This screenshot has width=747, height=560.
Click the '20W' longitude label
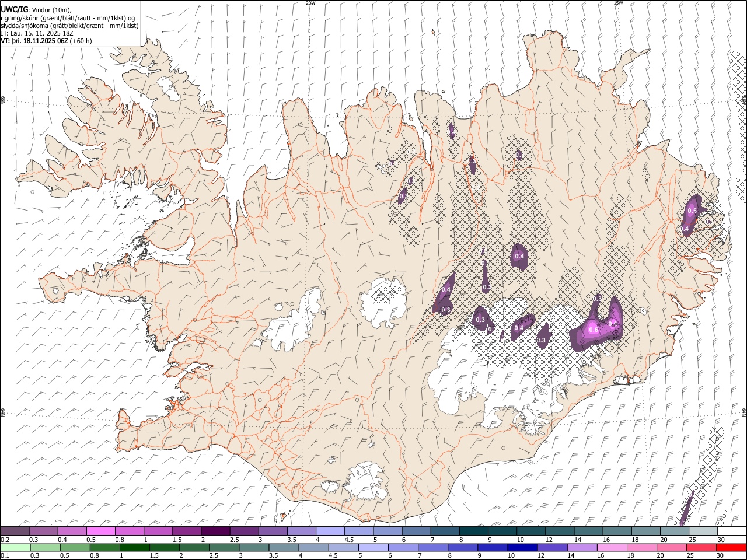(310, 3)
